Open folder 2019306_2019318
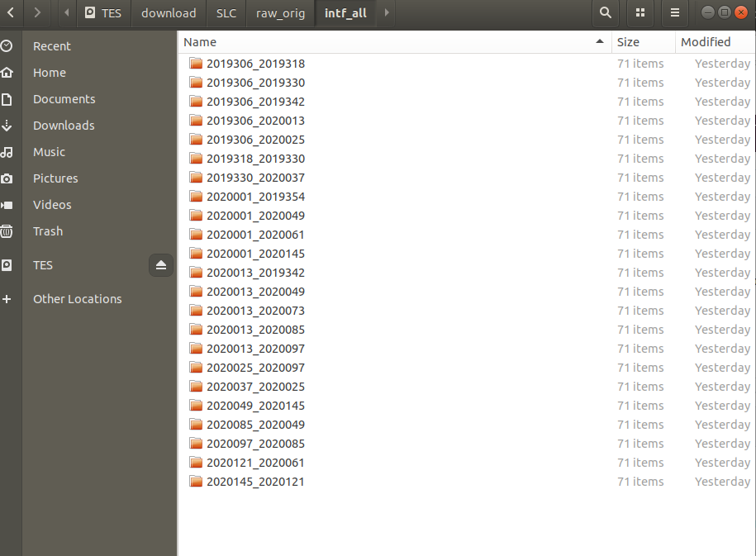756x556 pixels. tap(254, 63)
